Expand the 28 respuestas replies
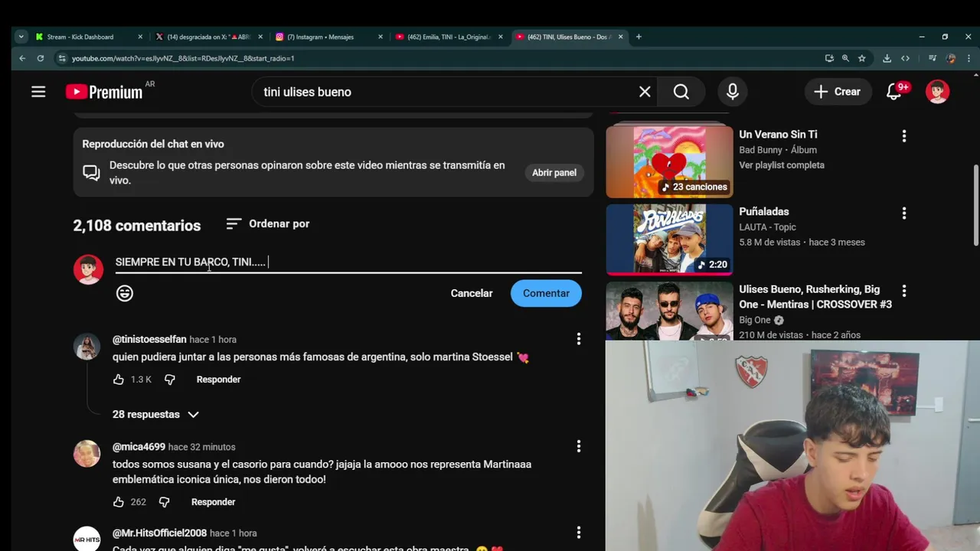Viewport: 980px width, 551px height. pos(156,414)
